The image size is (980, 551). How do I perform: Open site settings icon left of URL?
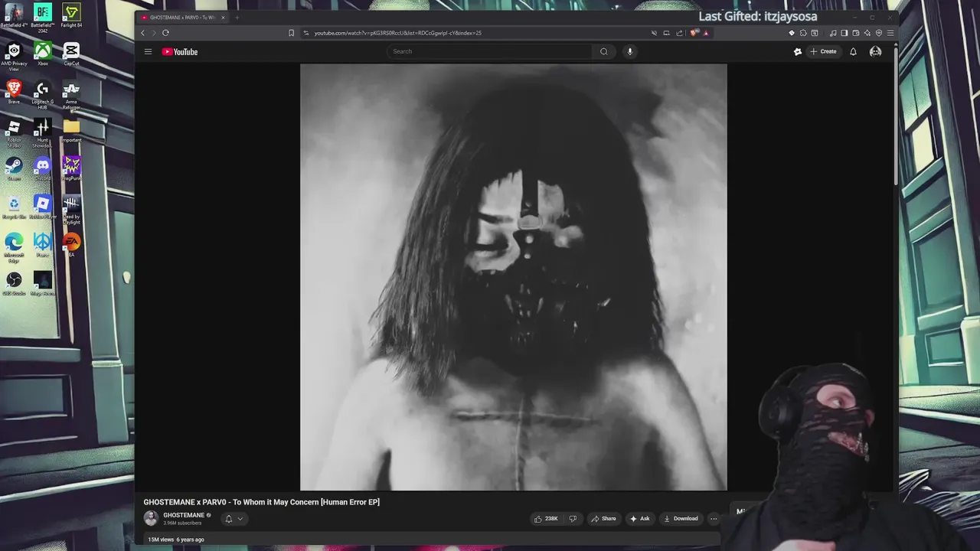306,33
